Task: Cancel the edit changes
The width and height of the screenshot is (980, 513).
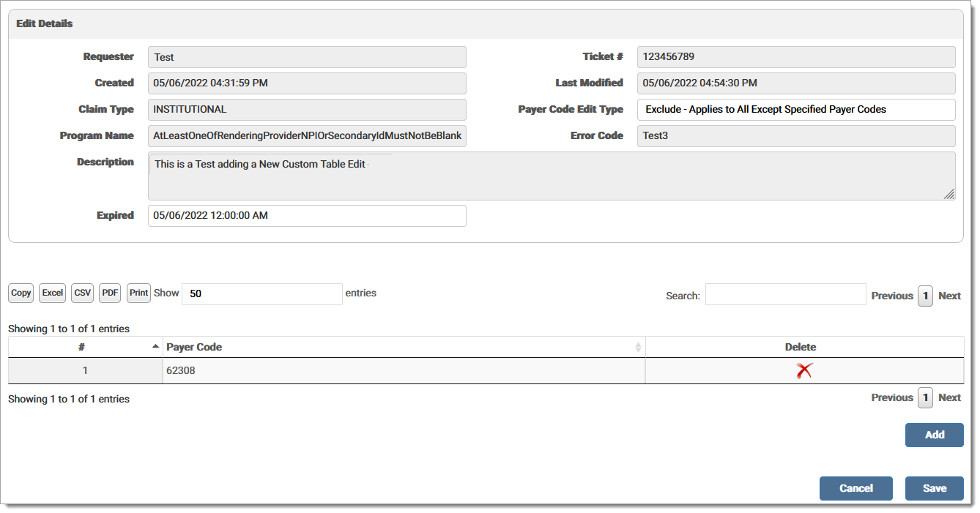Action: [855, 488]
